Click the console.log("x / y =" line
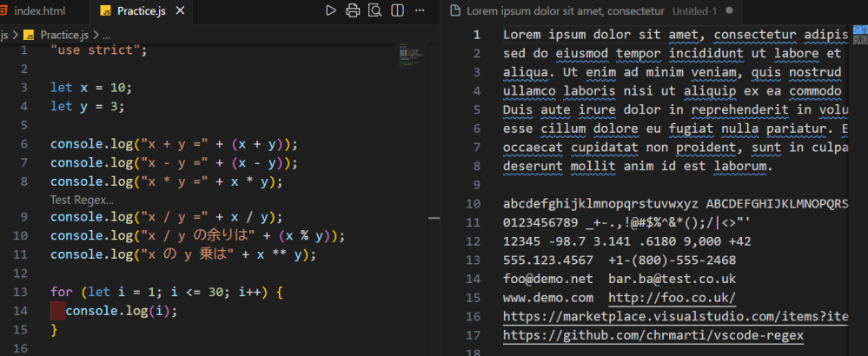Screen dimensions: 868x356 click(167, 217)
